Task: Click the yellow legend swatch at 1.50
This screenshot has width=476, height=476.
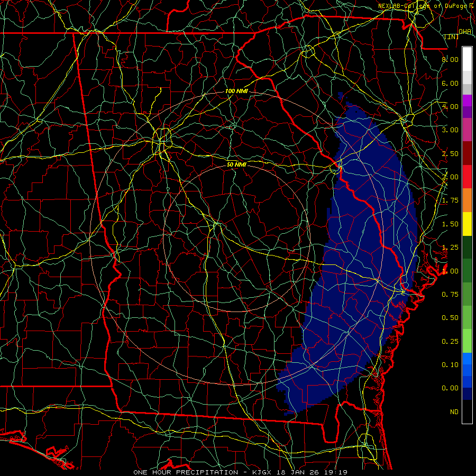Action: (467, 224)
